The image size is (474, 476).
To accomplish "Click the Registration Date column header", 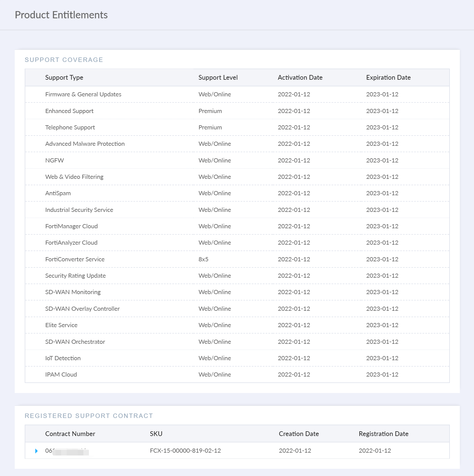I will click(383, 434).
